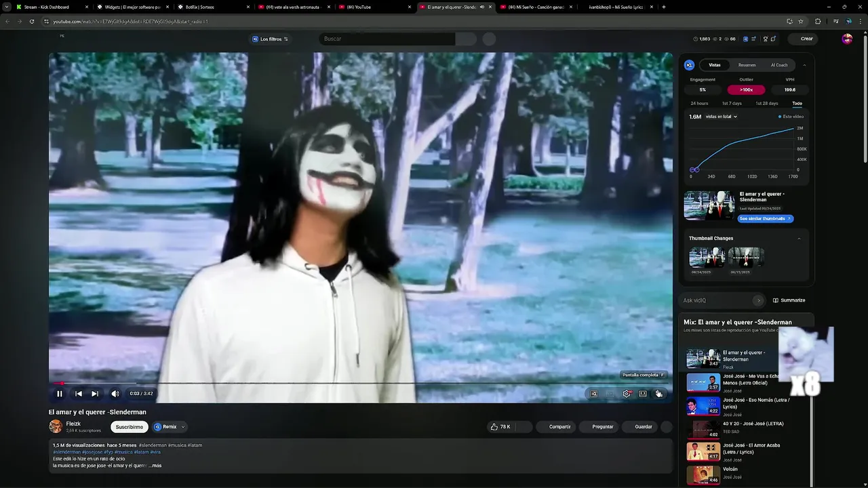Open the 09/24/2025 thumbnail
The width and height of the screenshot is (868, 488).
[x=707, y=258]
